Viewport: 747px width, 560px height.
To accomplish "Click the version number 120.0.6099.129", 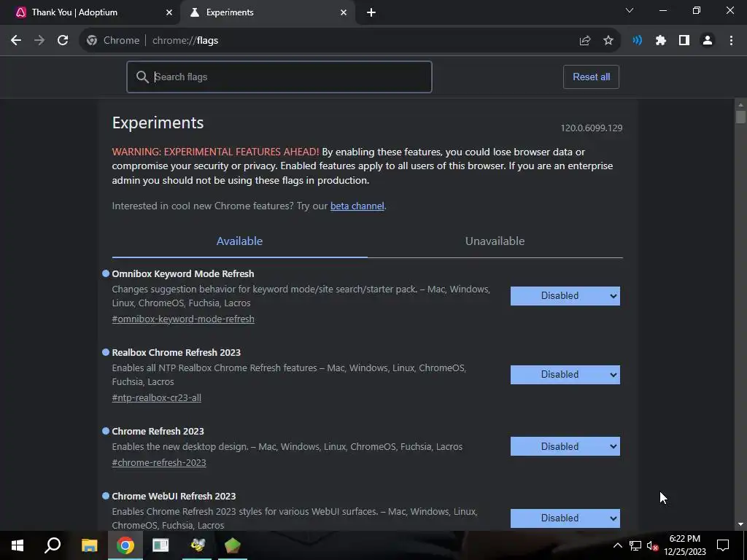I will (x=591, y=128).
